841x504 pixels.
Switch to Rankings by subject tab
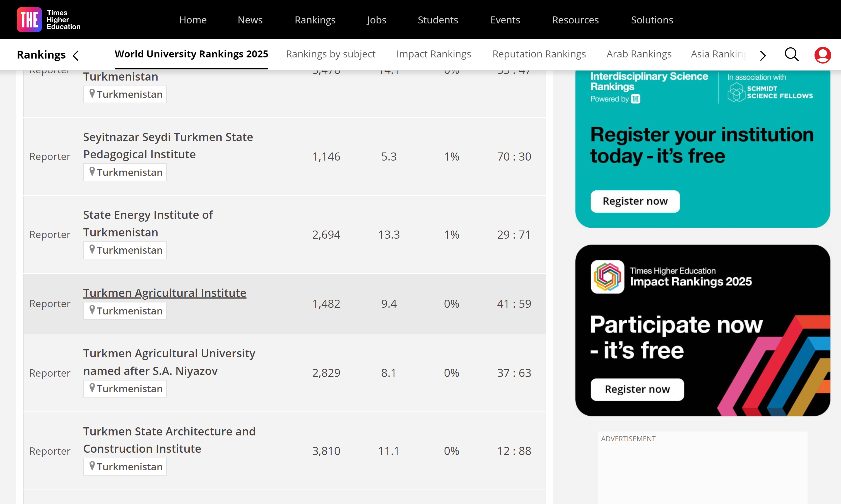pos(331,54)
